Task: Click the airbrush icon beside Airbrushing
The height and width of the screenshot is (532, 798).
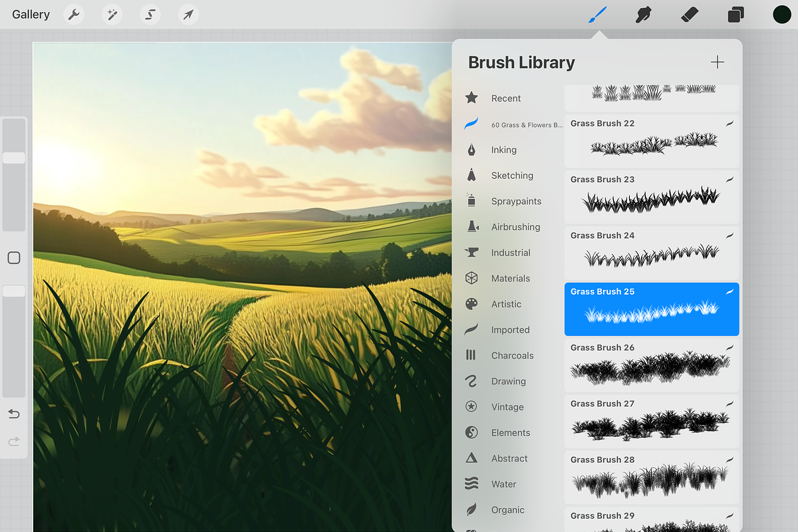Action: click(x=472, y=226)
